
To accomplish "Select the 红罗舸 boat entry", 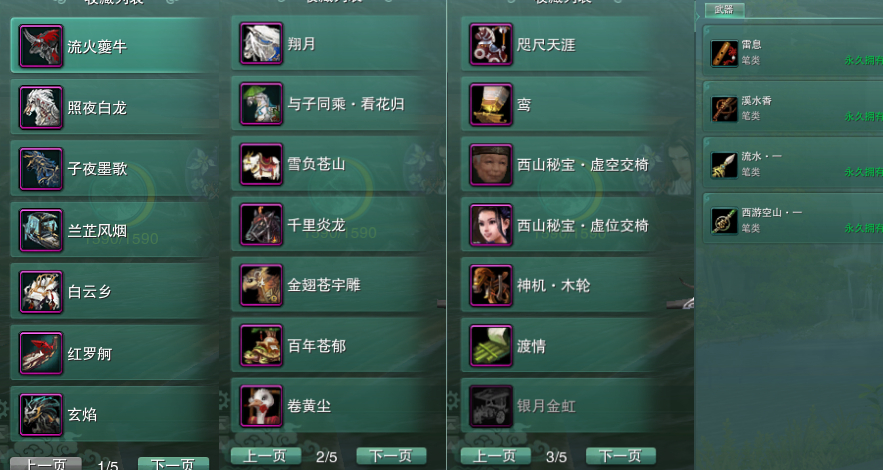I will 114,353.
